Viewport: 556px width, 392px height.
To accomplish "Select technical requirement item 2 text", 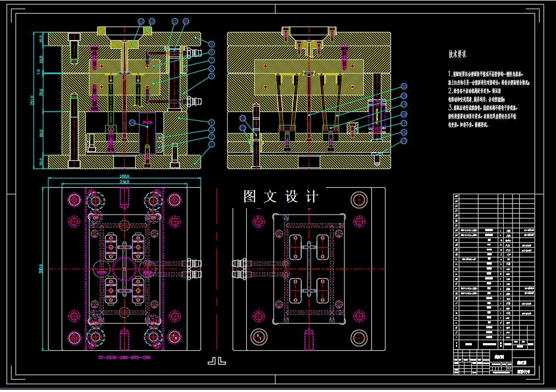I will 476,95.
